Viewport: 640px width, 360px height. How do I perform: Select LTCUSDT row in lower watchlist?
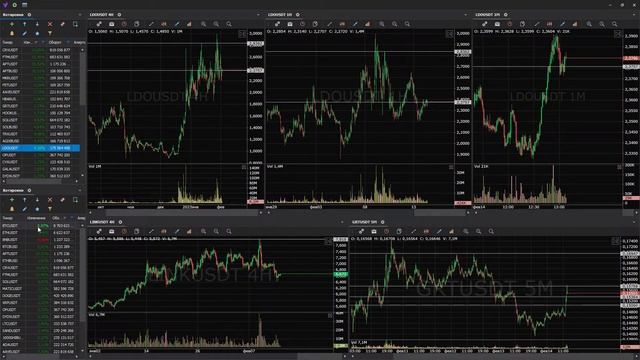[40, 324]
